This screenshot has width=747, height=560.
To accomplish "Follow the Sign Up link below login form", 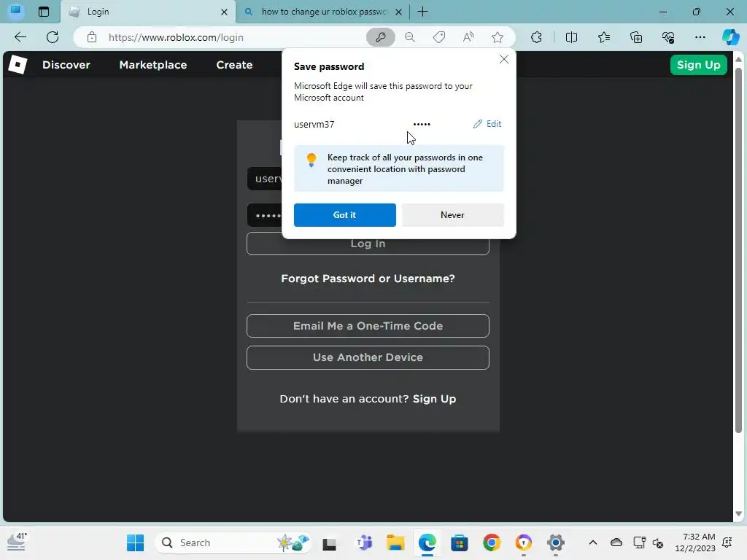I will (x=434, y=399).
